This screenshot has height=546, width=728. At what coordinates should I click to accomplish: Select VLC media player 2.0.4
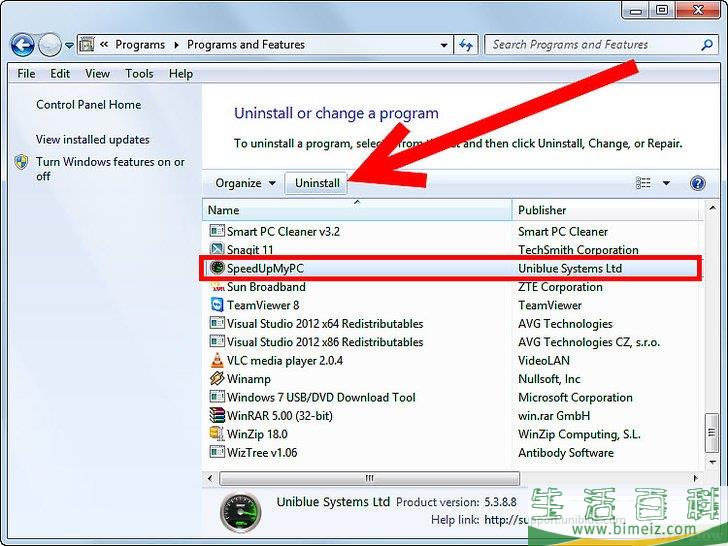coord(285,360)
